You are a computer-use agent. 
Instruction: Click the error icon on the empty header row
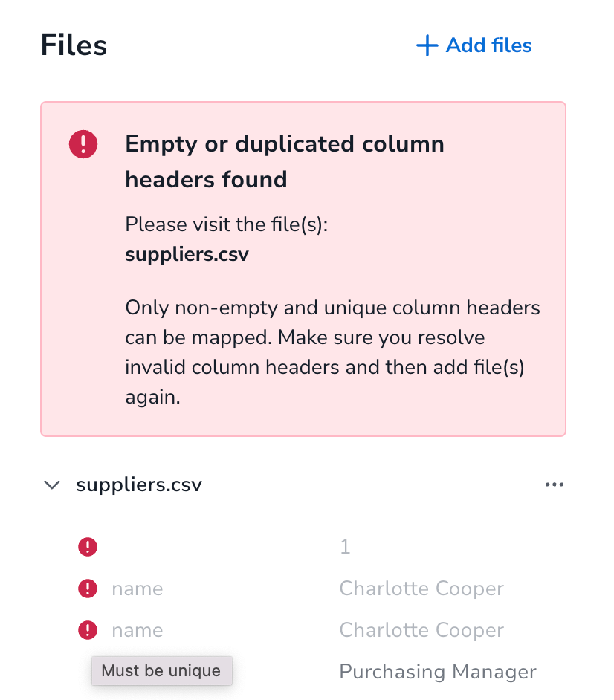click(x=88, y=547)
